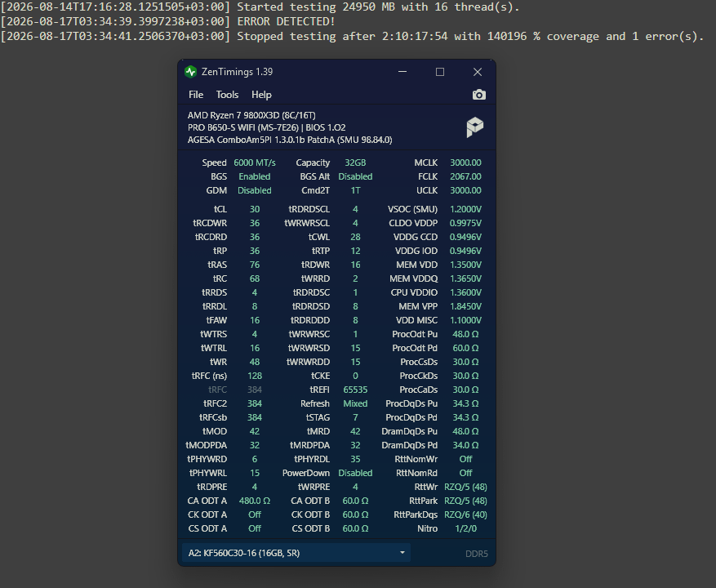
Task: Click the VSOC (SMU) value 1.2000V
Action: click(465, 209)
